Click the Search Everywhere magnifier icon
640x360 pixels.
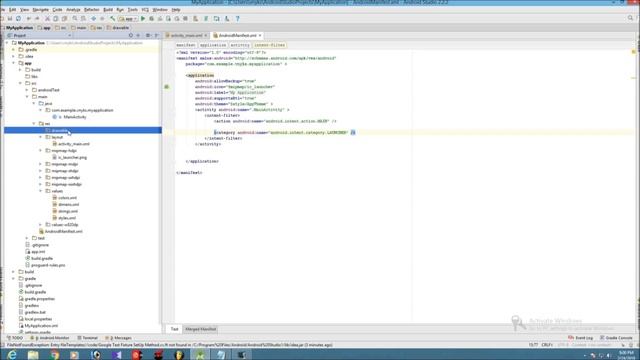pyautogui.click(x=630, y=18)
